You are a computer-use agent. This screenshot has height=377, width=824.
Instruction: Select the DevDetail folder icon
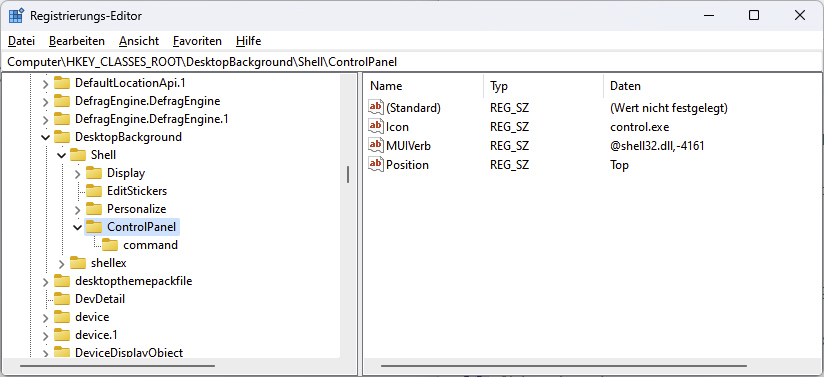coord(62,299)
